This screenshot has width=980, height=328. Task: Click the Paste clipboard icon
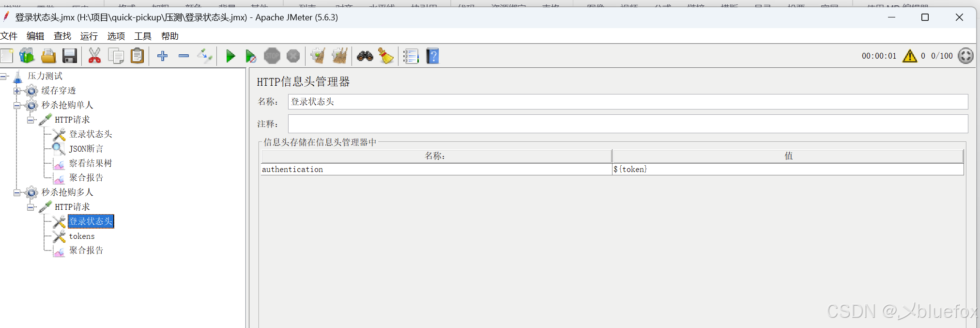[x=138, y=56]
